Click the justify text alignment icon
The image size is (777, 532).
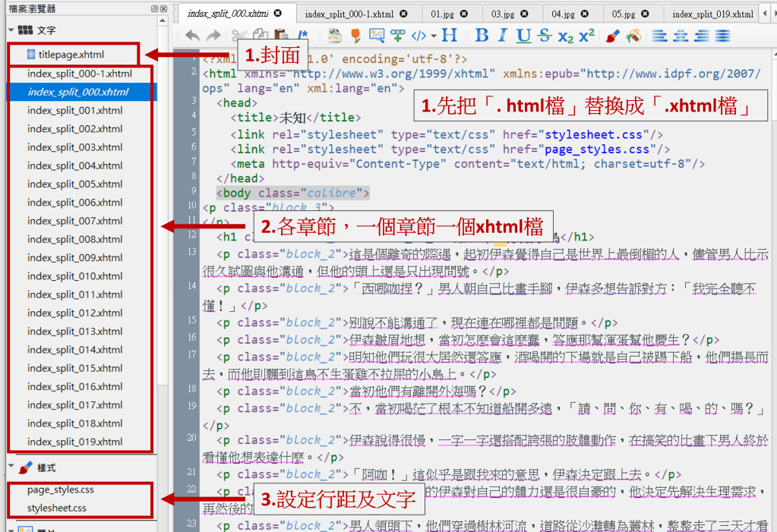(721, 36)
